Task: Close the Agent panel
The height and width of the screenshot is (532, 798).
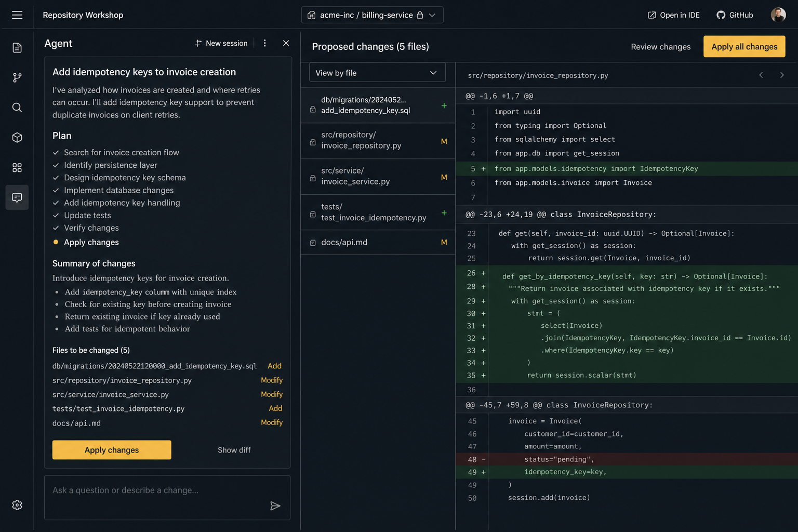Action: pyautogui.click(x=286, y=43)
